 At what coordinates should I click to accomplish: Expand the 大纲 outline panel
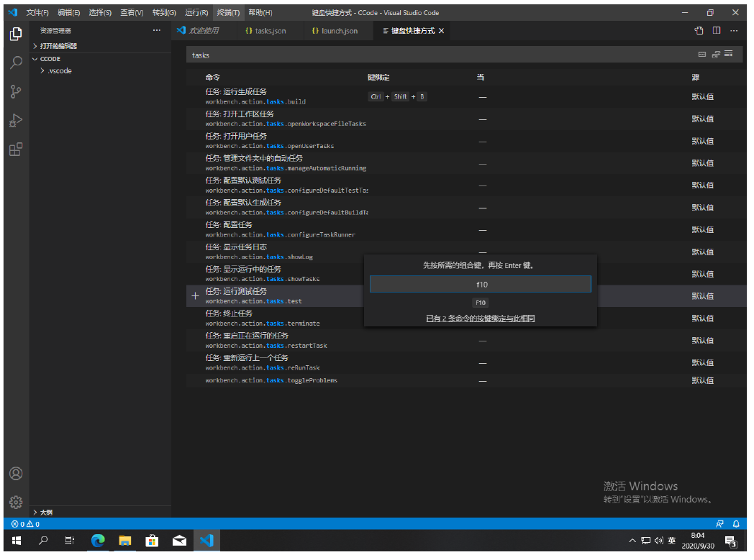(45, 512)
